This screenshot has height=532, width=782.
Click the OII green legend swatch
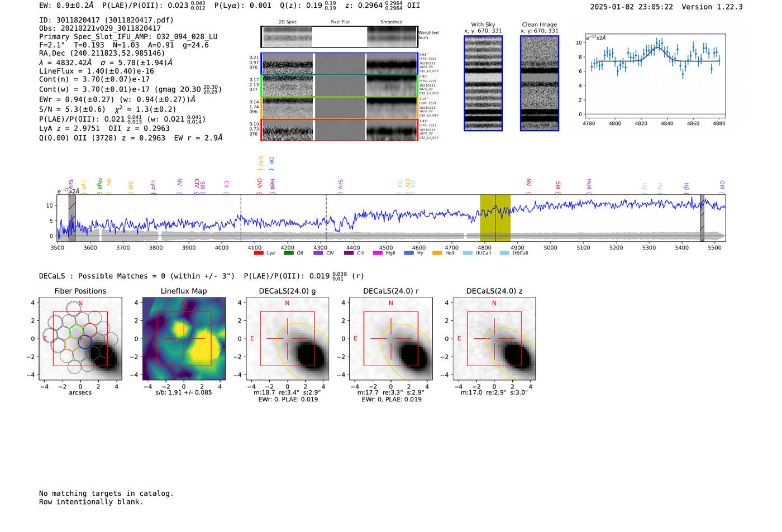(x=288, y=253)
